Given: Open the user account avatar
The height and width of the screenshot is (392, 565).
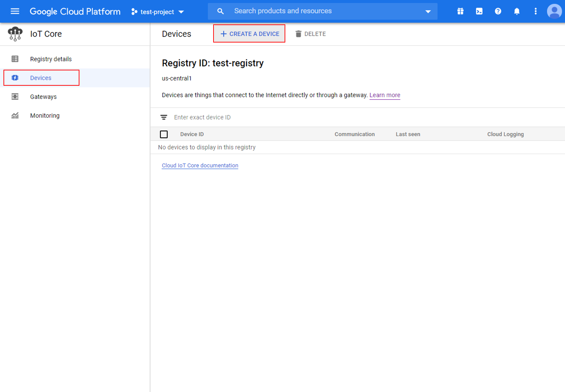Looking at the screenshot, I should coord(555,11).
